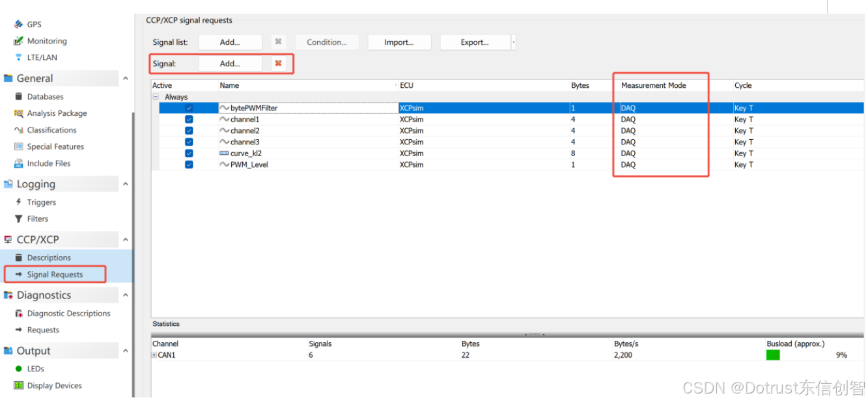Click the red delete icon beside Signal Add

278,64
